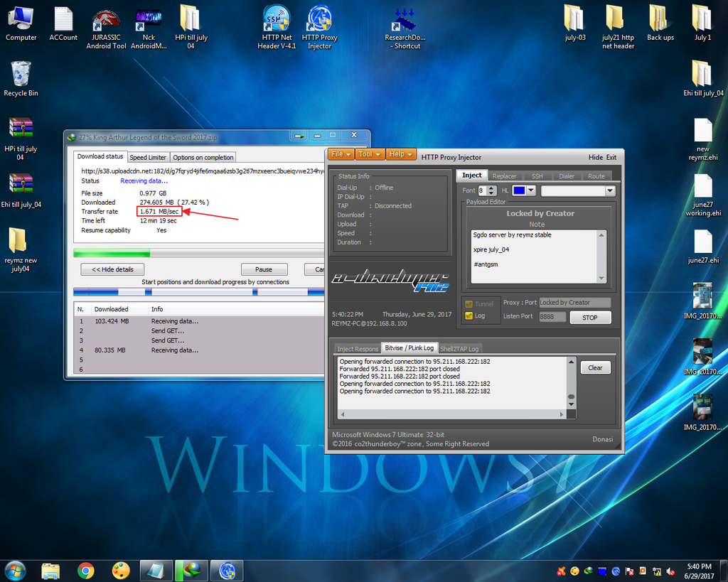
Task: Click Hide details button
Action: coord(112,269)
